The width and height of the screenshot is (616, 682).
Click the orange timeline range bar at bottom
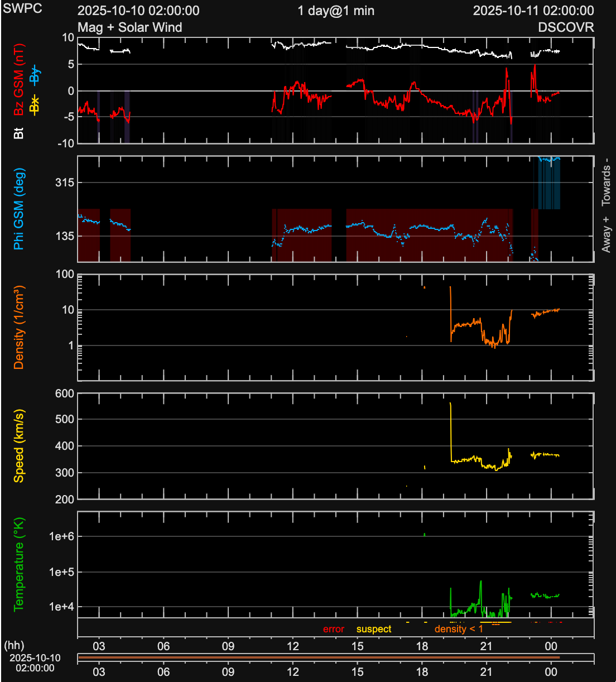(319, 657)
